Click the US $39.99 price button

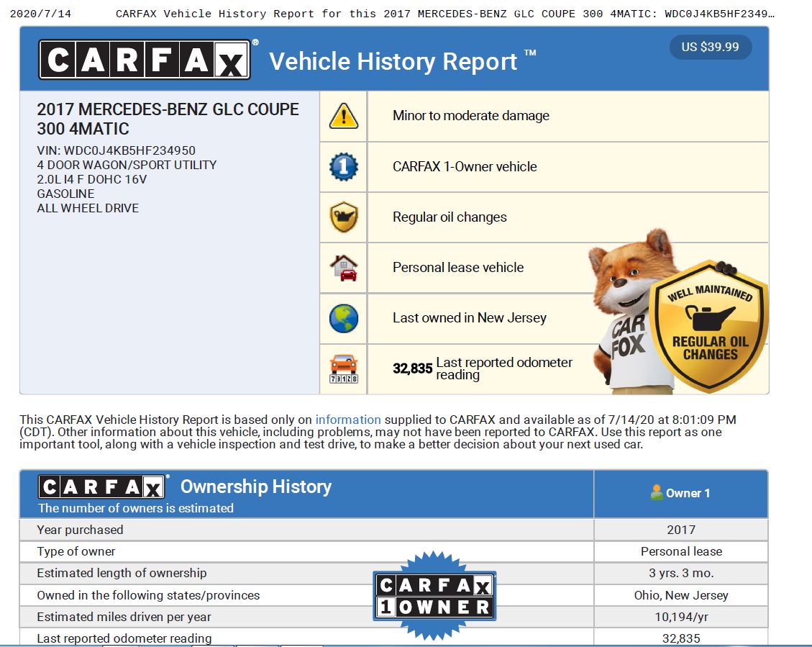click(710, 47)
